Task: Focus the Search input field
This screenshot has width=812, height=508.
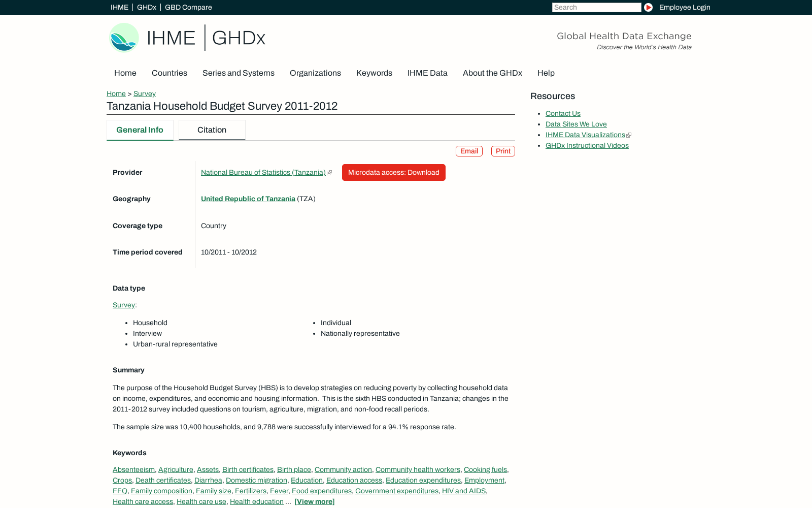Action: pos(597,7)
